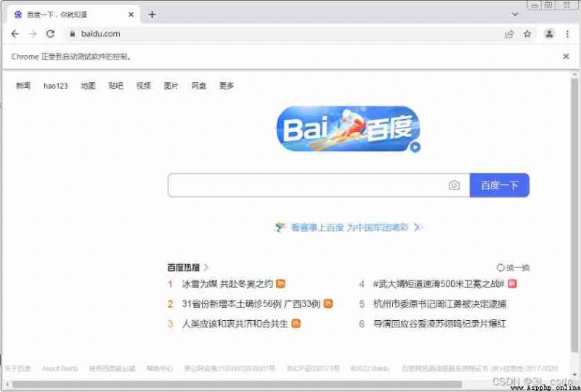Open hot search 人类应该和衷共济和合共生
581x392 pixels.
[x=235, y=324]
